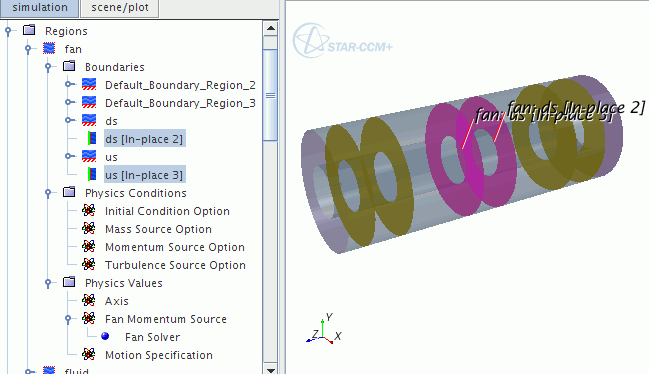The image size is (649, 374).
Task: Click the Regions folder icon
Action: [x=29, y=30]
